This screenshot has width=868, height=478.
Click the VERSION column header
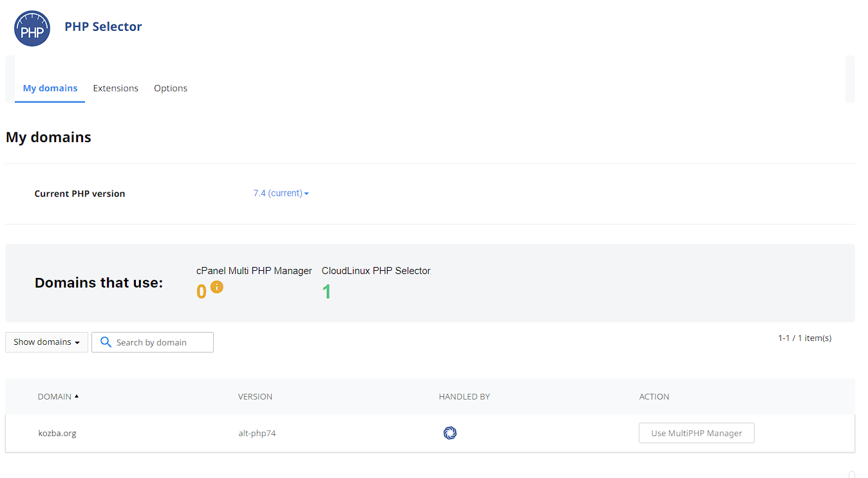point(255,396)
